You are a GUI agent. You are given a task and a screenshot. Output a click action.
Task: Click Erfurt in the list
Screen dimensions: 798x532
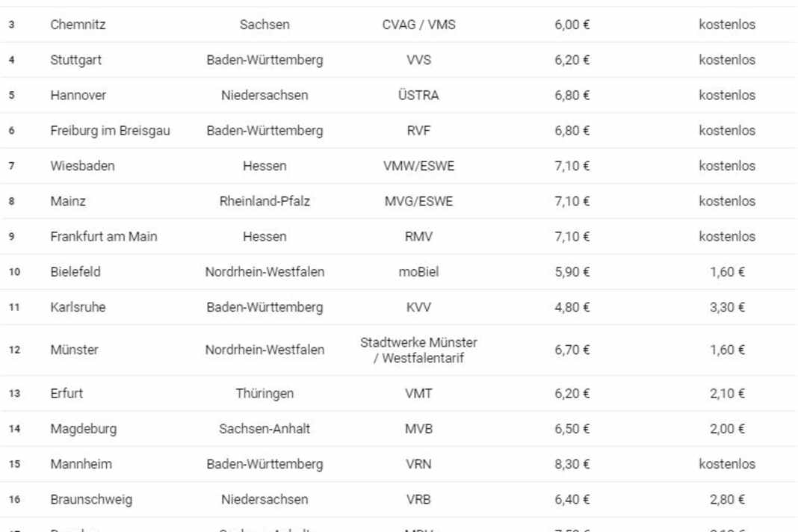tap(66, 393)
